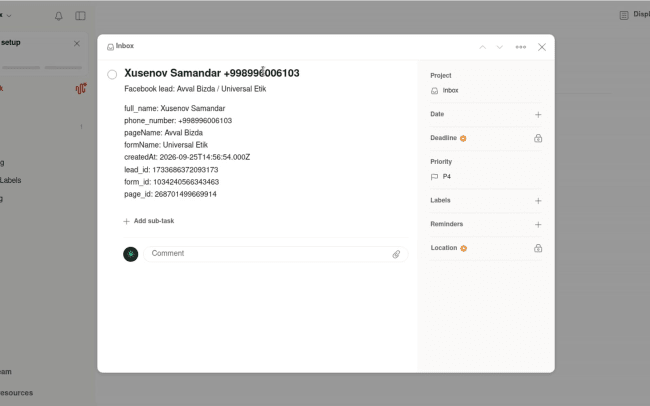Add labels using the plus icon

538,201
